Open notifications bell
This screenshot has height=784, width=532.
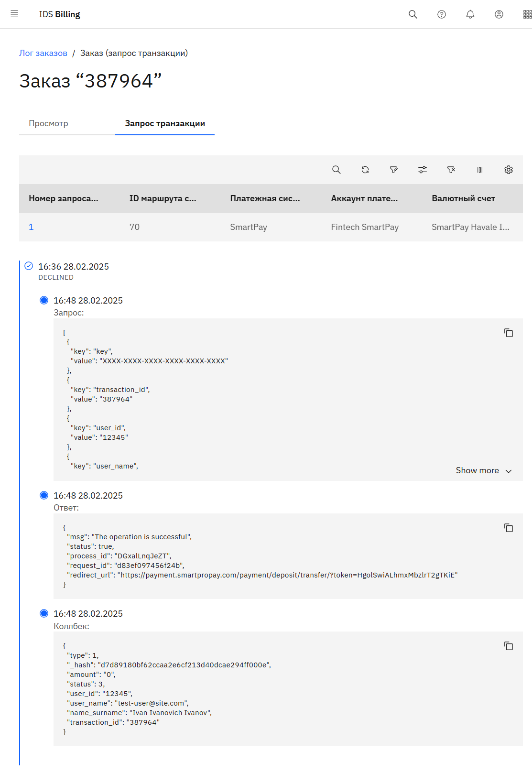470,14
